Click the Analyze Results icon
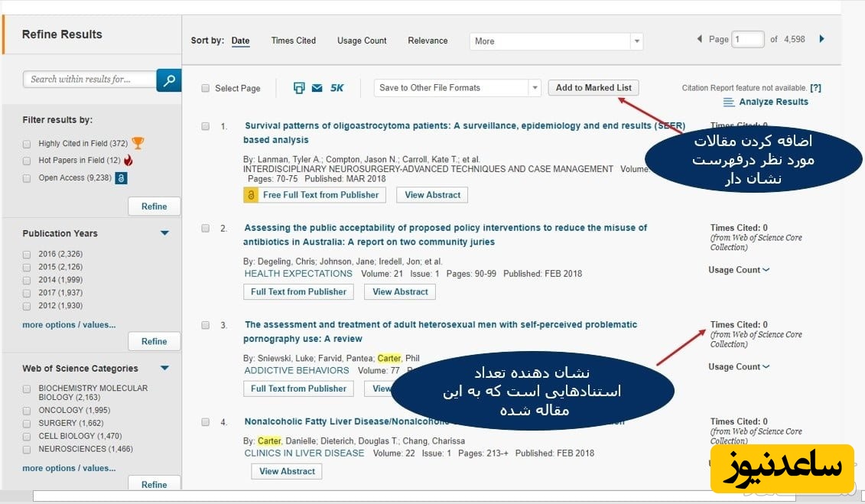 (x=729, y=102)
